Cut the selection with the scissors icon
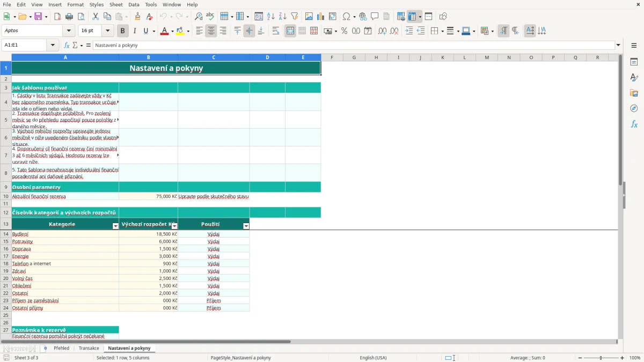The height and width of the screenshot is (362, 644). coord(96,17)
